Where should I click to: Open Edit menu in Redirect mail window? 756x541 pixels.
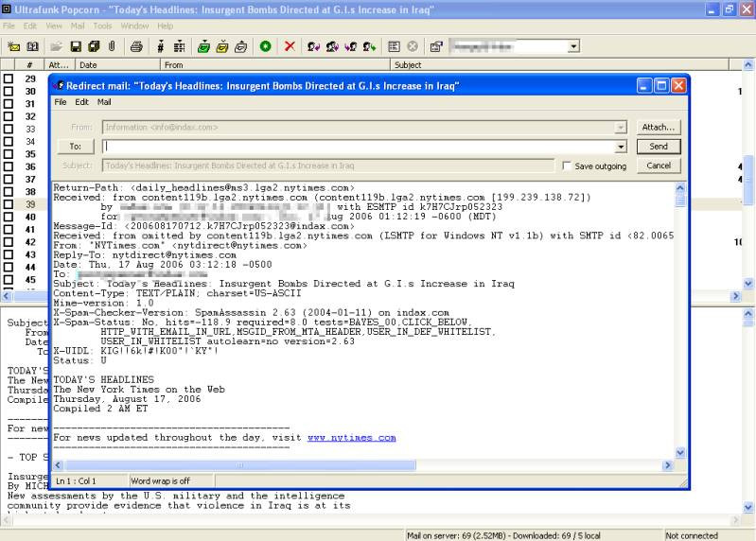click(x=81, y=102)
